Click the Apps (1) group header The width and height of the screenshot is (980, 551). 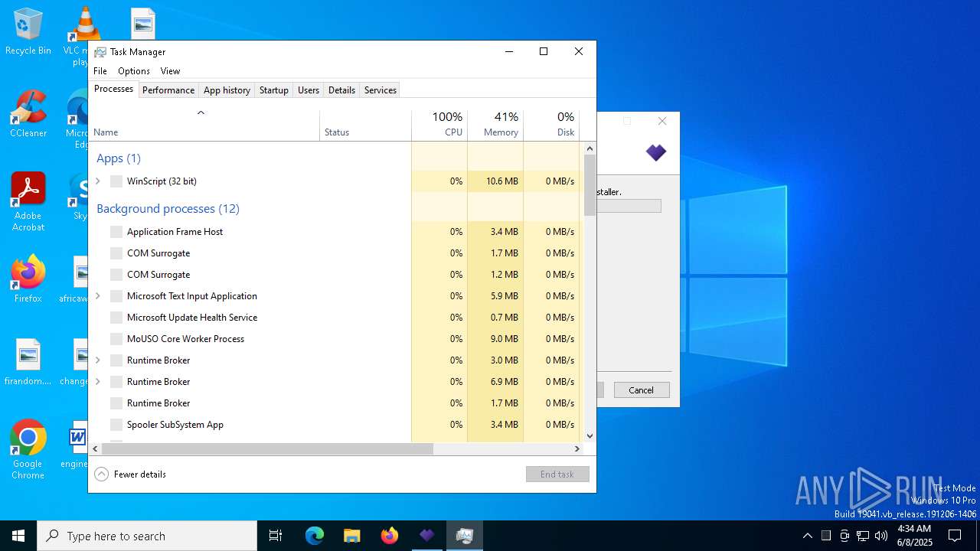(119, 158)
